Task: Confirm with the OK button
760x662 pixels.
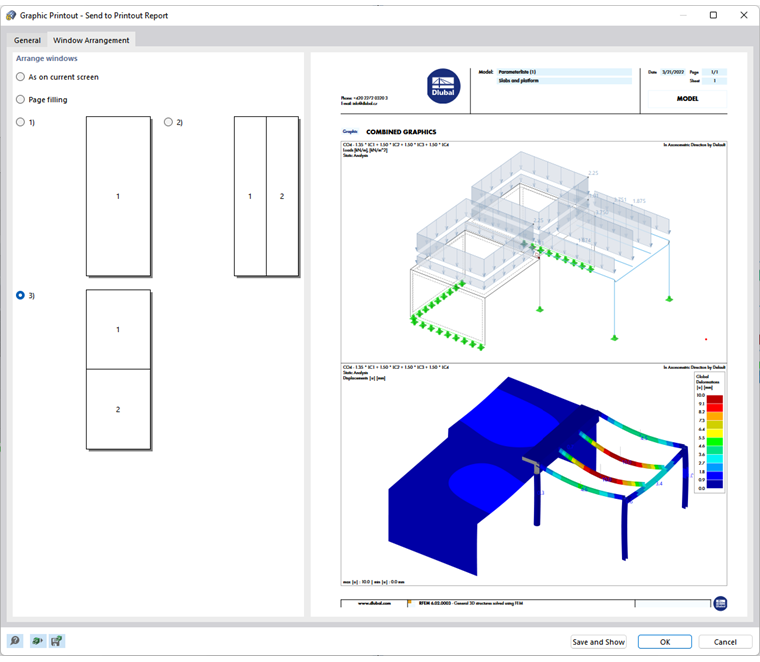Action: [665, 642]
